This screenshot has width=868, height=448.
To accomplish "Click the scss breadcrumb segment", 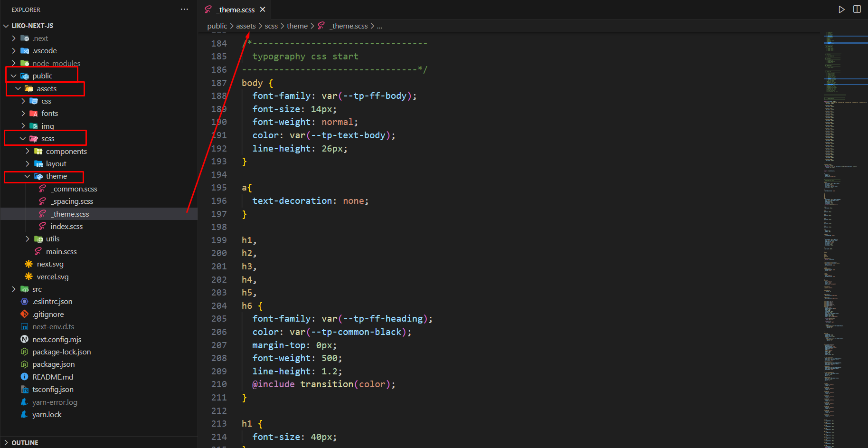I will pyautogui.click(x=271, y=26).
